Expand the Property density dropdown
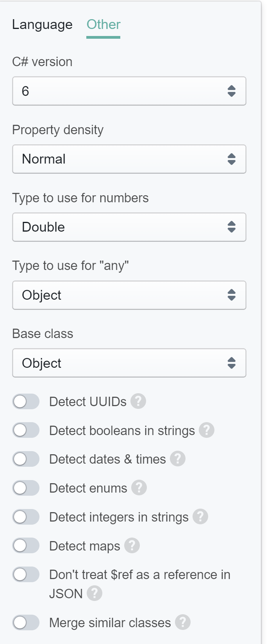This screenshot has width=273, height=644. pos(129,159)
